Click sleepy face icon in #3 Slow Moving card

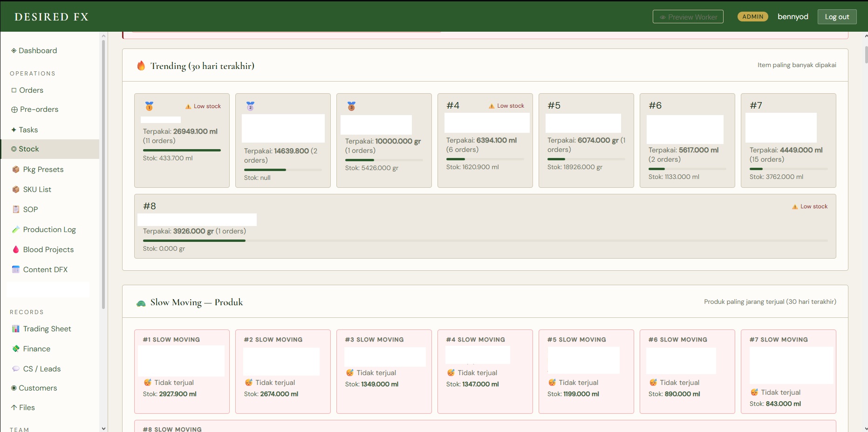click(350, 373)
